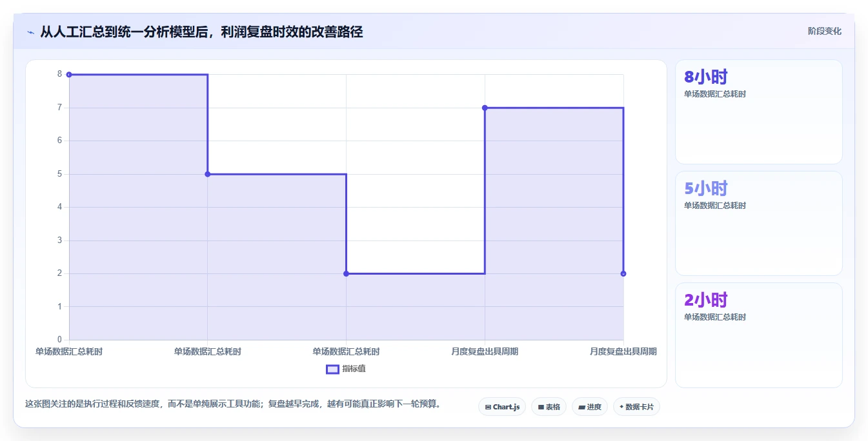This screenshot has height=441, width=868.
Task: Click the chart title about 利润复盘时效
Action: (x=201, y=32)
